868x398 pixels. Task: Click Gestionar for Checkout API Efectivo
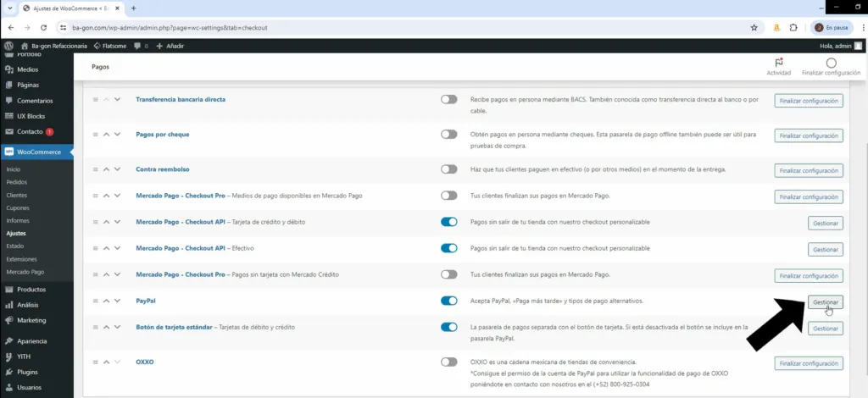[826, 250]
